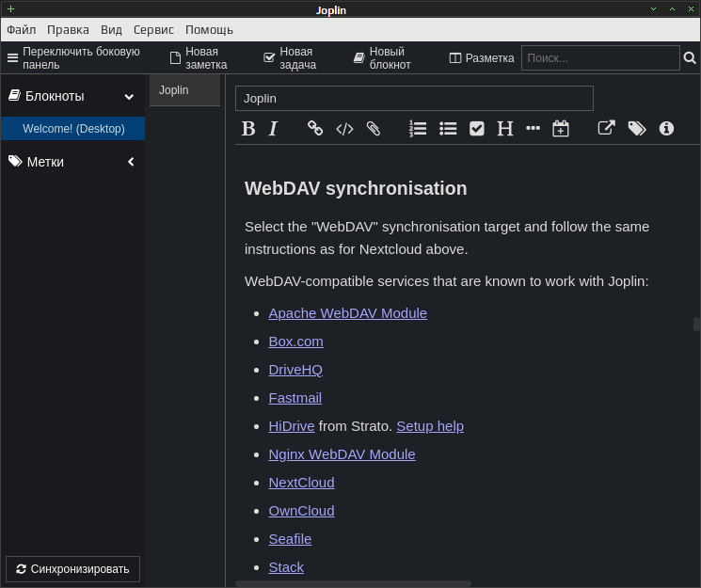Insert bulleted list from toolbar
The image size is (701, 588).
448,129
